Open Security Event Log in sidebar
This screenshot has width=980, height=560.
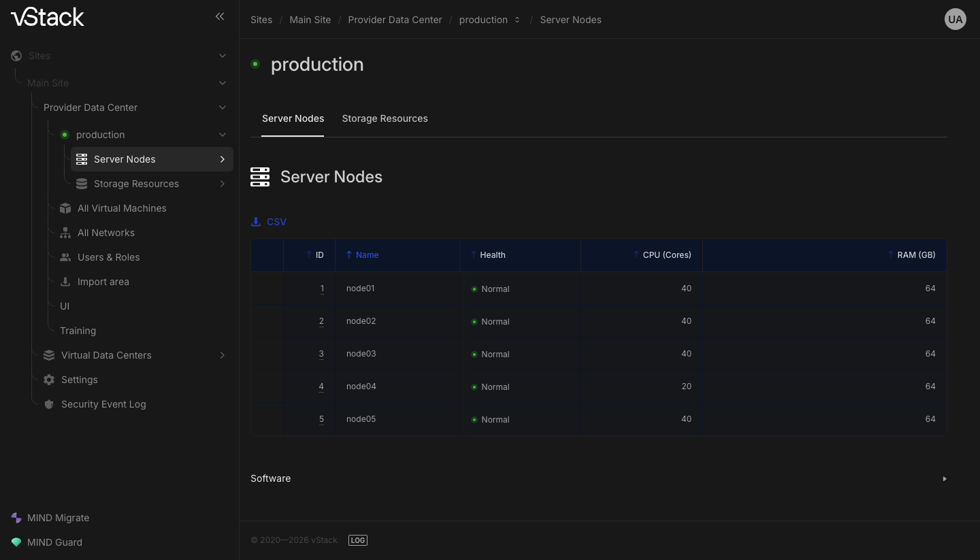[103, 404]
